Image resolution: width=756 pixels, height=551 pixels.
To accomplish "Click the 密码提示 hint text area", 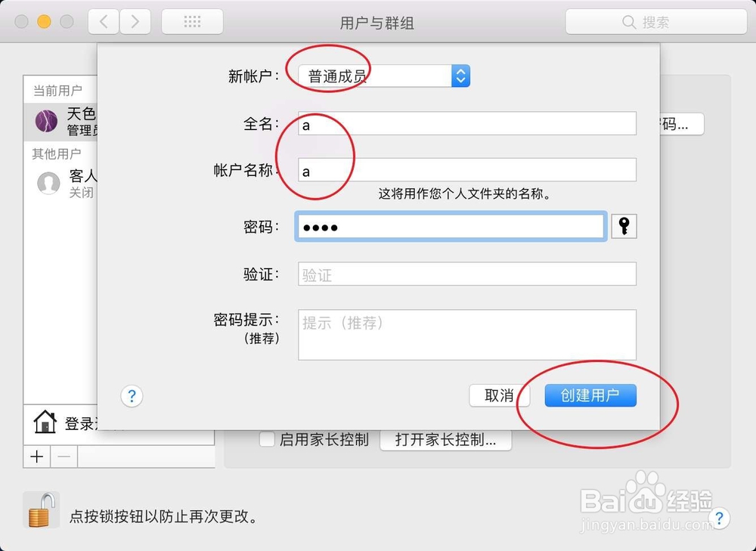I will [x=467, y=335].
